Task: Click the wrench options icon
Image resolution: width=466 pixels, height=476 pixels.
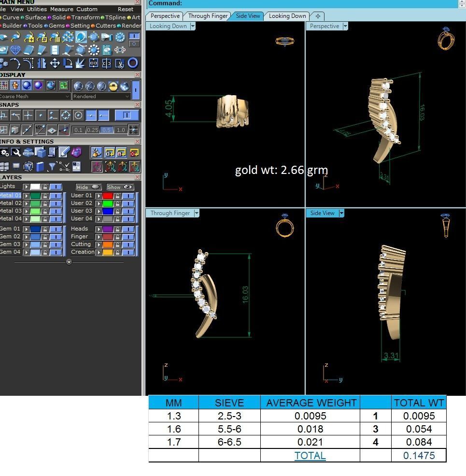Action: point(16,152)
